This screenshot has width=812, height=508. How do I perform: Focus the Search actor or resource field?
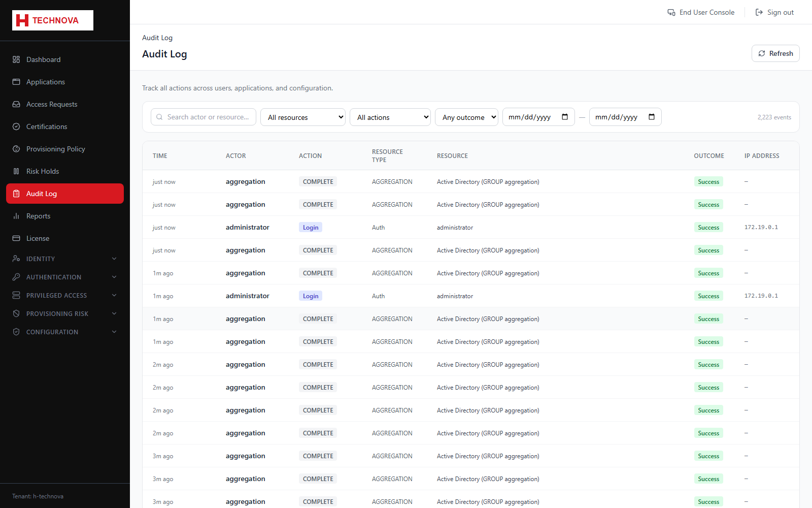click(x=204, y=117)
